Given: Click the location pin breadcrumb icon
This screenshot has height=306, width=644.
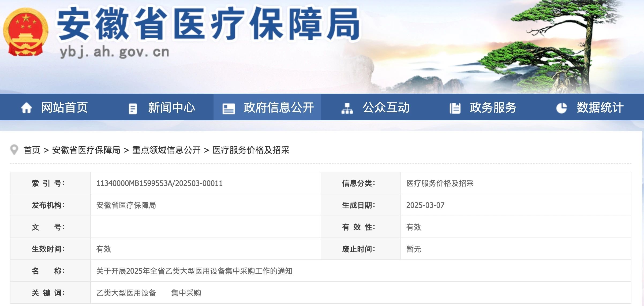Looking at the screenshot, I should [x=14, y=150].
